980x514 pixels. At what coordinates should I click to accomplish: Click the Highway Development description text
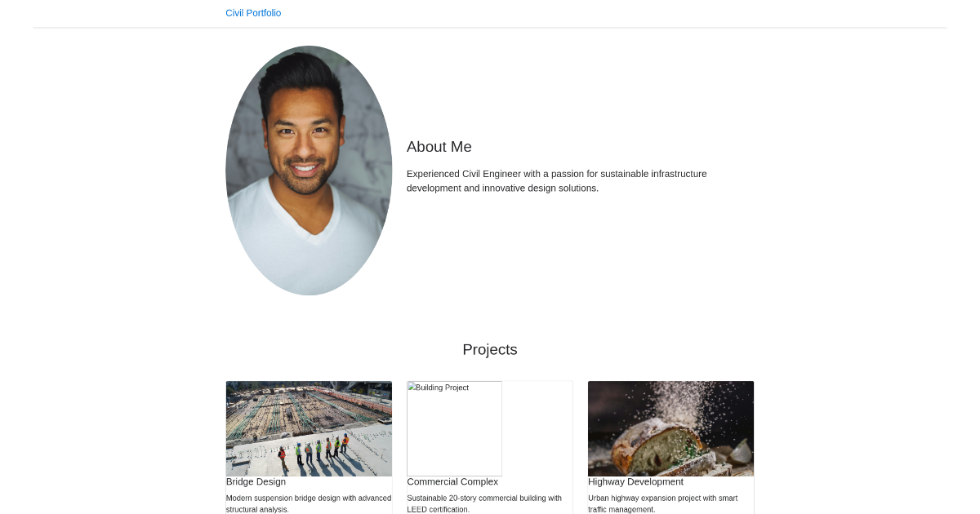[662, 503]
